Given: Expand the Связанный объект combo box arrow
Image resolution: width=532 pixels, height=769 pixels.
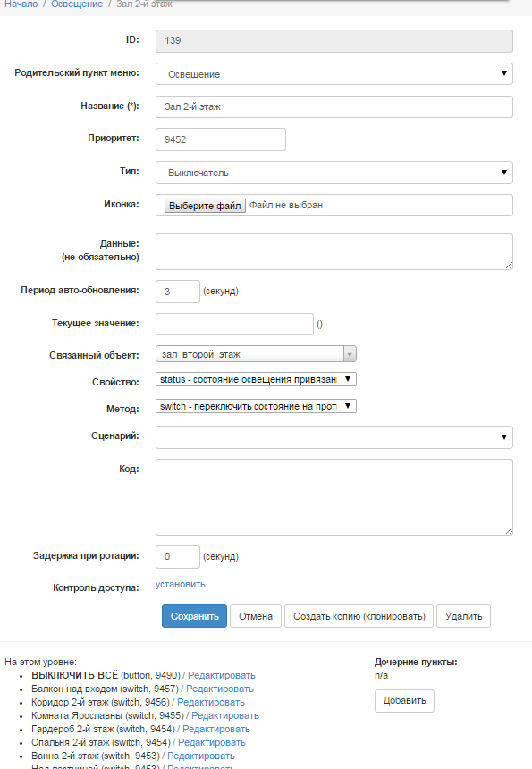Looking at the screenshot, I should tap(350, 354).
